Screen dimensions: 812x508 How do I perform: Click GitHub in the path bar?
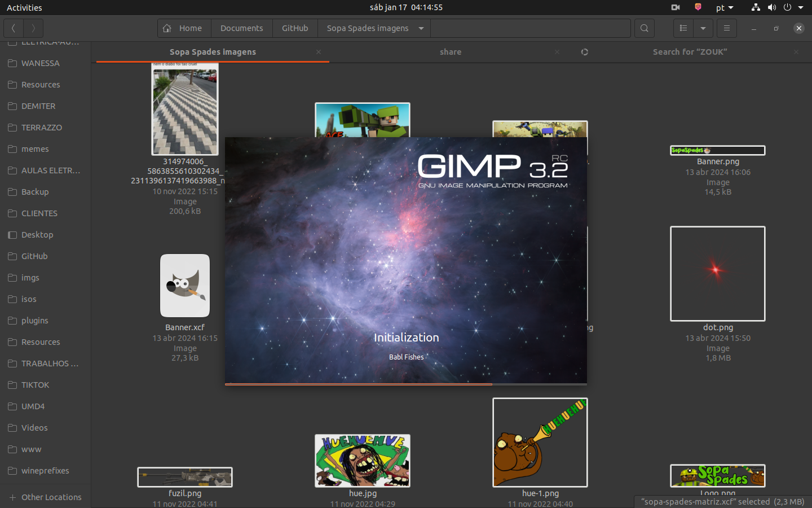coord(295,28)
